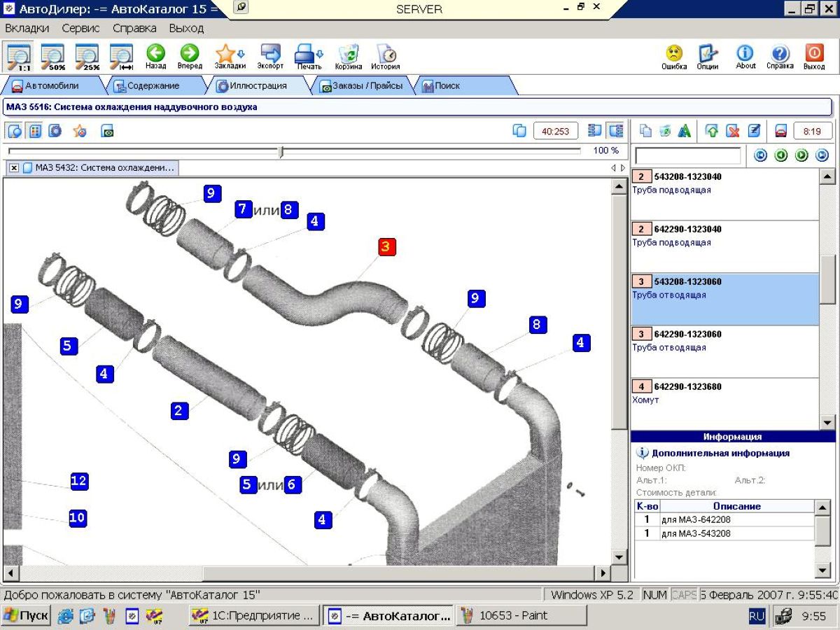Toggle the list layout button right of 40:253
This screenshot has height=630, width=840.
tap(595, 131)
